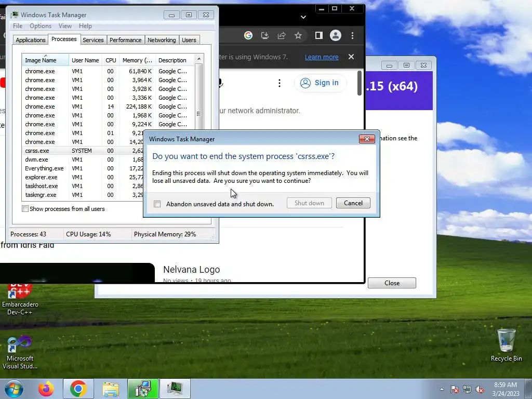The image size is (532, 399).
Task: Open the 'Nelvana Logo' video title
Action: click(x=191, y=270)
